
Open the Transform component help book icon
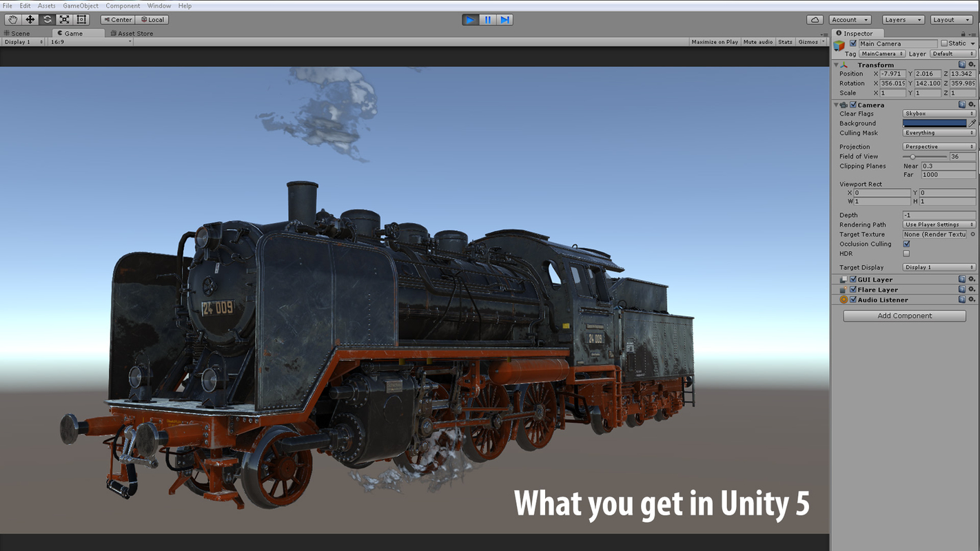pos(962,64)
